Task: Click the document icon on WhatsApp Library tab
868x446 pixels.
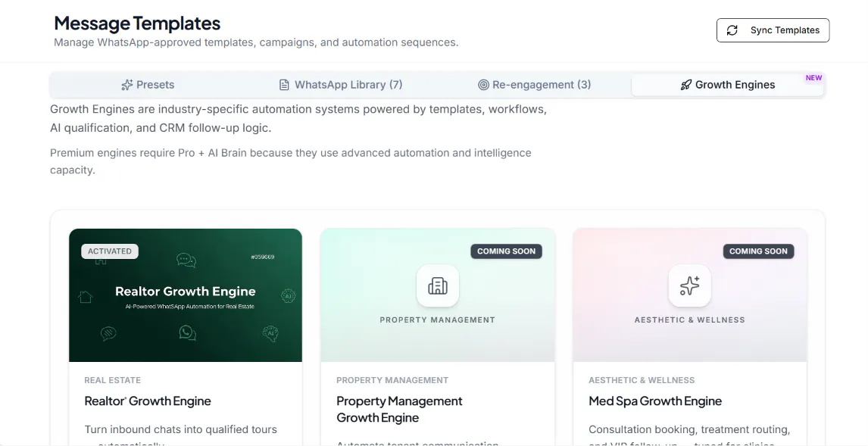Action: click(284, 85)
